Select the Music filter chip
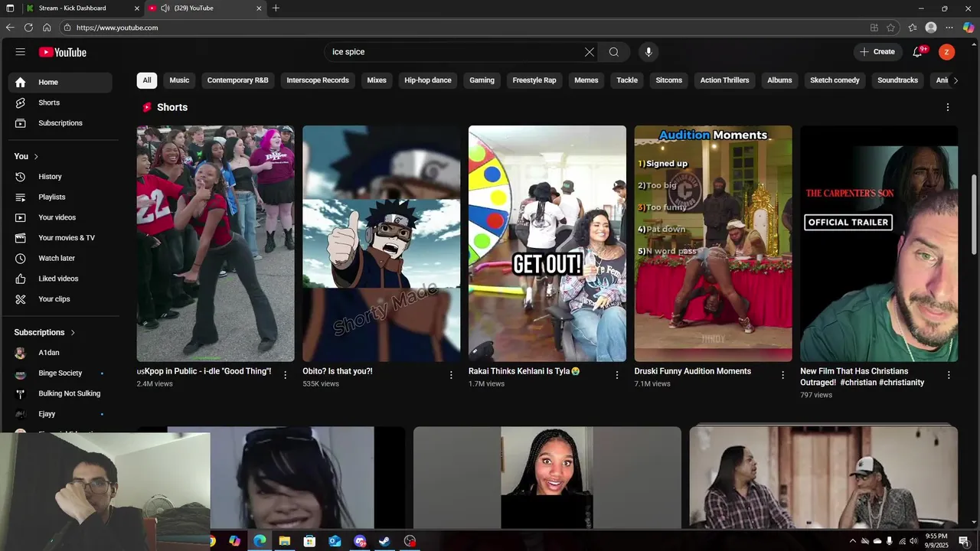Viewport: 980px width, 551px height. 179,80
